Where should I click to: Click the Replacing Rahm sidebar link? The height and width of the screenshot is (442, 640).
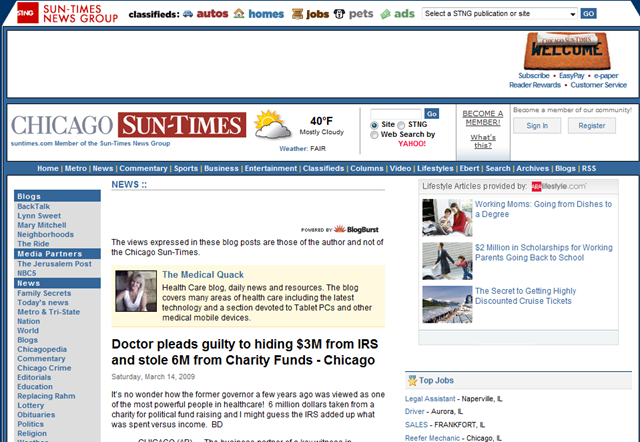(46, 396)
